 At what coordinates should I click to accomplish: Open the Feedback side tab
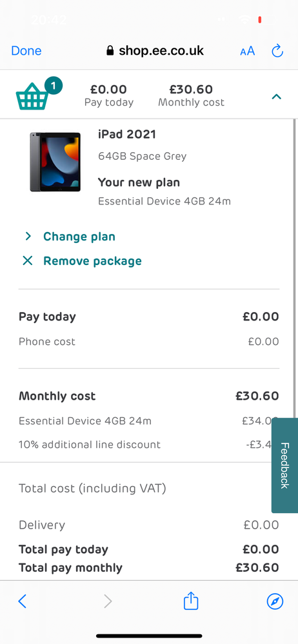tap(284, 465)
